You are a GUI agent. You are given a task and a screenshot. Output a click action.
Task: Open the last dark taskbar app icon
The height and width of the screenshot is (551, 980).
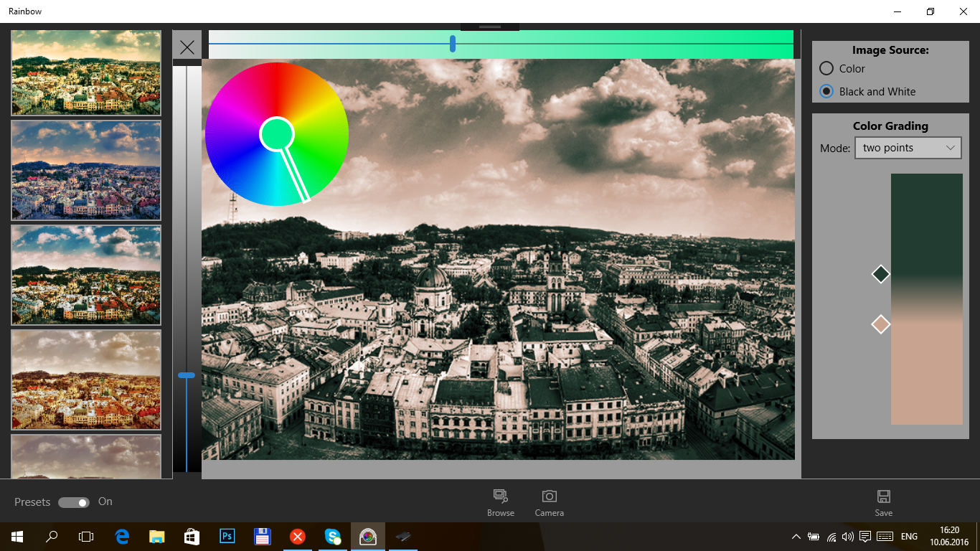(402, 537)
